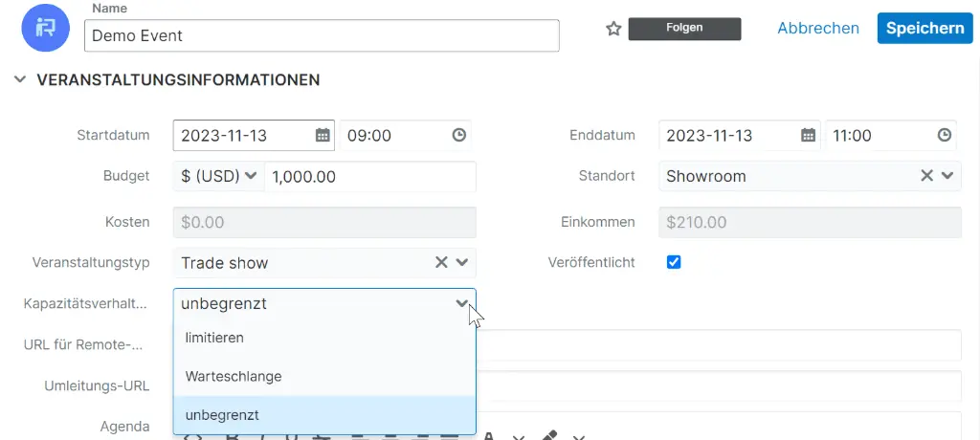Click the Agenda label
980x440 pixels.
[125, 427]
